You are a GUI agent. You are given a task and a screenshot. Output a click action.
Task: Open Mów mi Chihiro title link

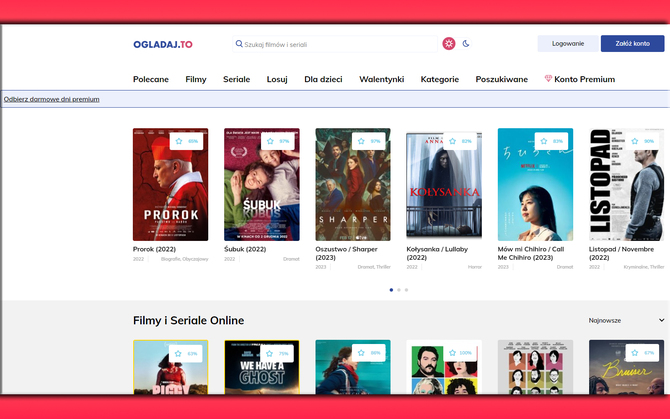531,253
